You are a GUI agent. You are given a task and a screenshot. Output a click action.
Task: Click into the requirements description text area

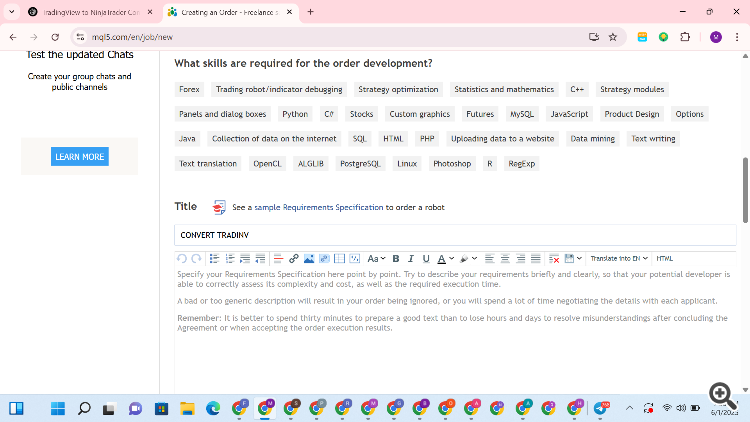click(455, 330)
